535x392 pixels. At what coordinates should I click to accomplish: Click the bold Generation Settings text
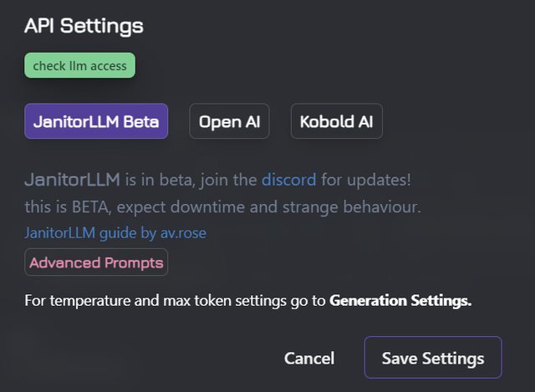pyautogui.click(x=400, y=300)
